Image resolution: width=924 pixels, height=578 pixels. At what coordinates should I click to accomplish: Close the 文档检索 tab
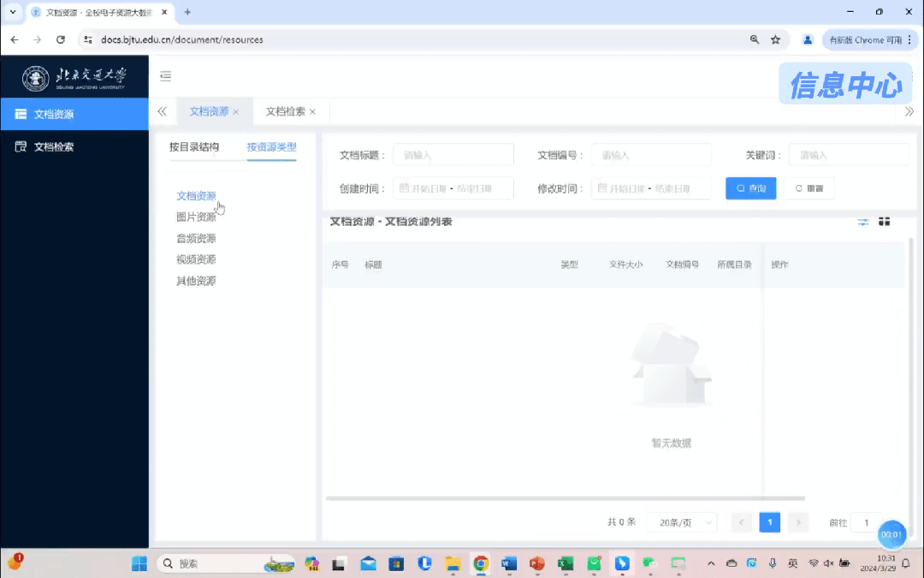pos(312,112)
